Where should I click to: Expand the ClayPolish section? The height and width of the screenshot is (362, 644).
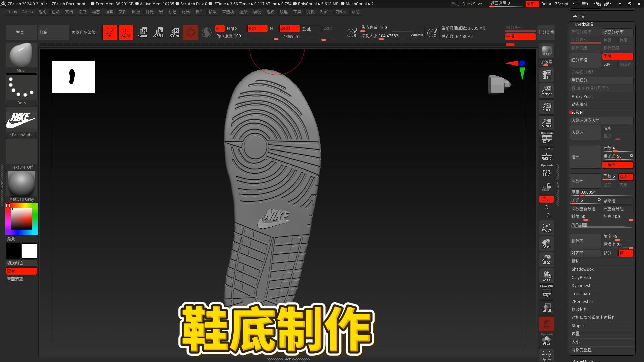pos(581,278)
